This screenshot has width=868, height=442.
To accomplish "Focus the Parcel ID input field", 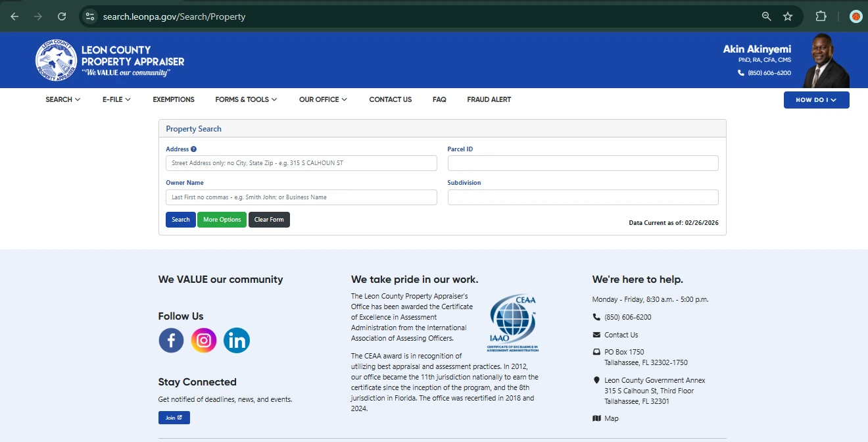I will [583, 163].
